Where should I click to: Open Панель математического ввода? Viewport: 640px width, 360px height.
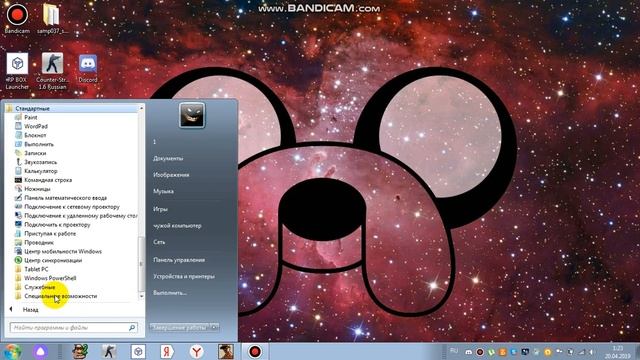coord(65,198)
